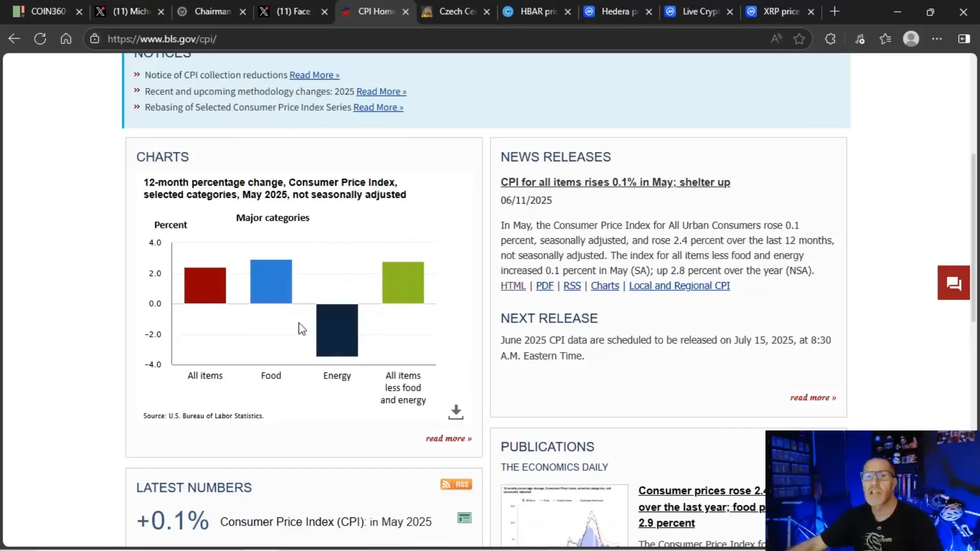
Task: Open the Extensions puzzle icon
Action: pos(830,39)
